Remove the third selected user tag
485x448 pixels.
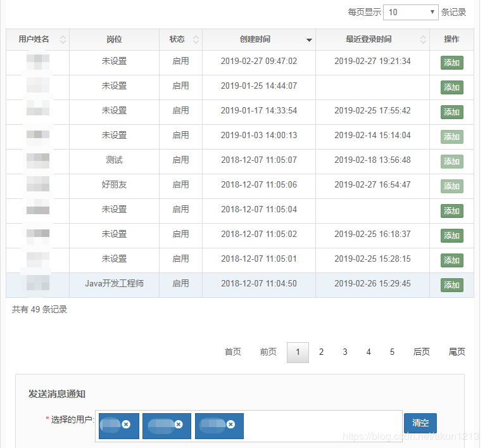[230, 425]
